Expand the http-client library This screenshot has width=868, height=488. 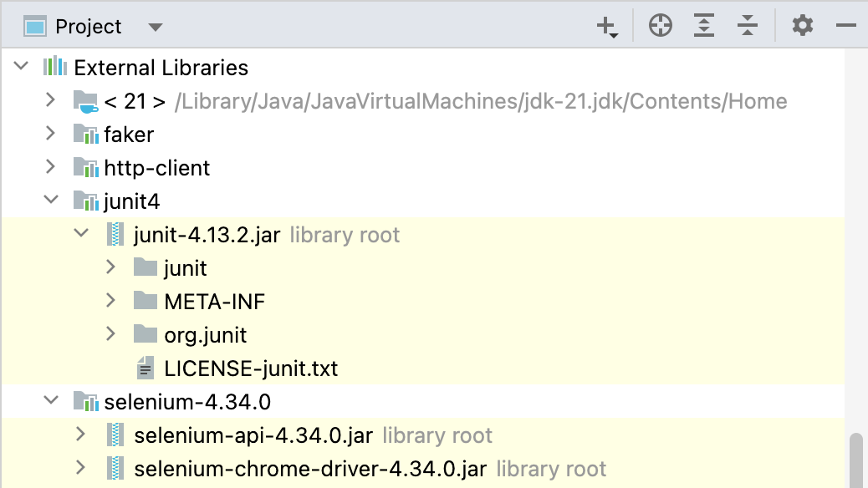tap(50, 166)
